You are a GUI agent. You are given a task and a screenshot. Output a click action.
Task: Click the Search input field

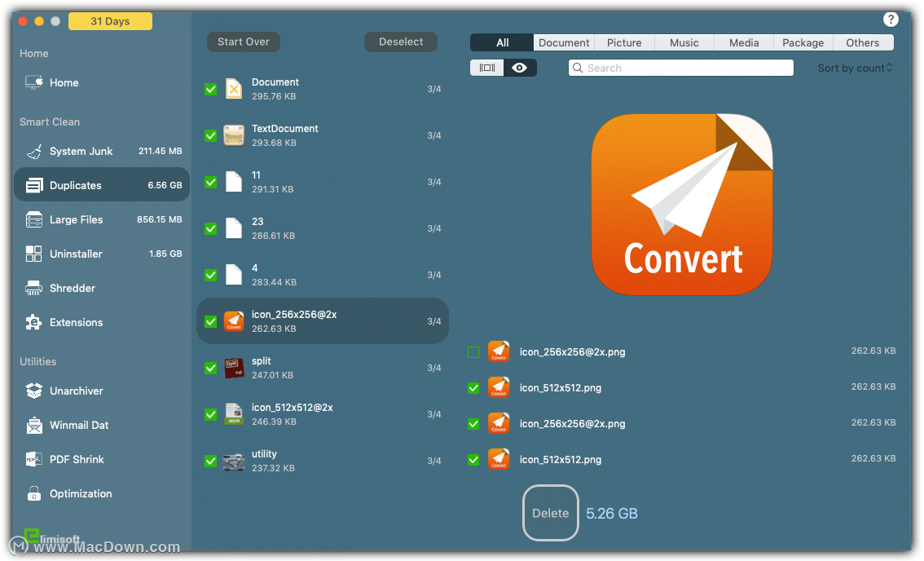680,68
